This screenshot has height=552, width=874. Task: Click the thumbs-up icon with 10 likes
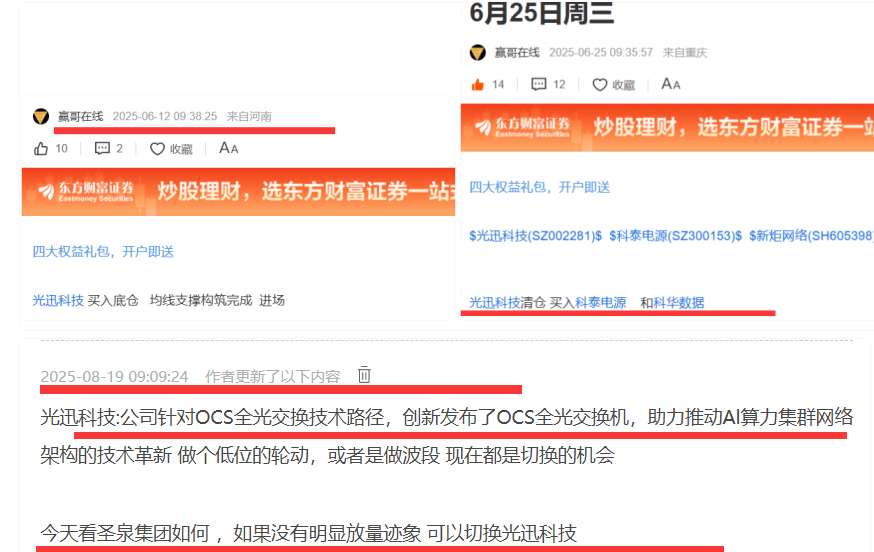[41, 148]
